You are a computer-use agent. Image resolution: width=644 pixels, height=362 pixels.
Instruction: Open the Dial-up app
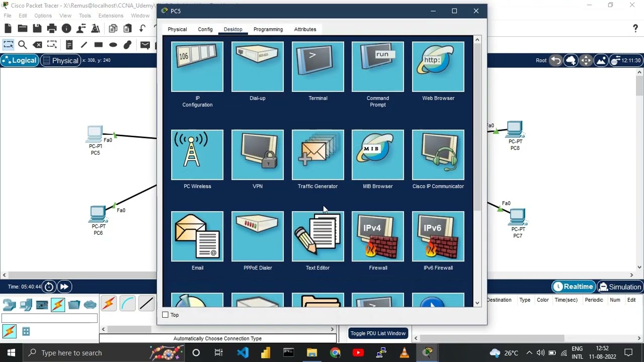coord(258,67)
